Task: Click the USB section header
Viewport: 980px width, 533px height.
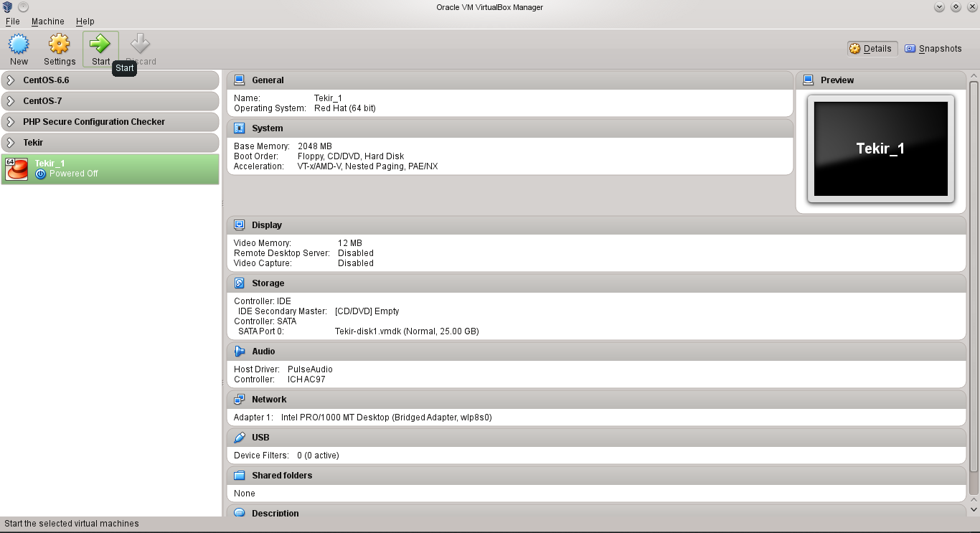Action: [x=597, y=438]
